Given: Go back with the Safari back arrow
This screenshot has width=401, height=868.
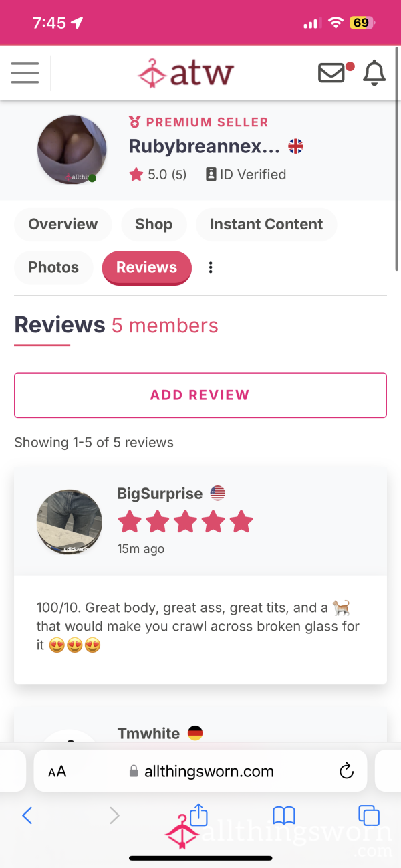Looking at the screenshot, I should (27, 815).
